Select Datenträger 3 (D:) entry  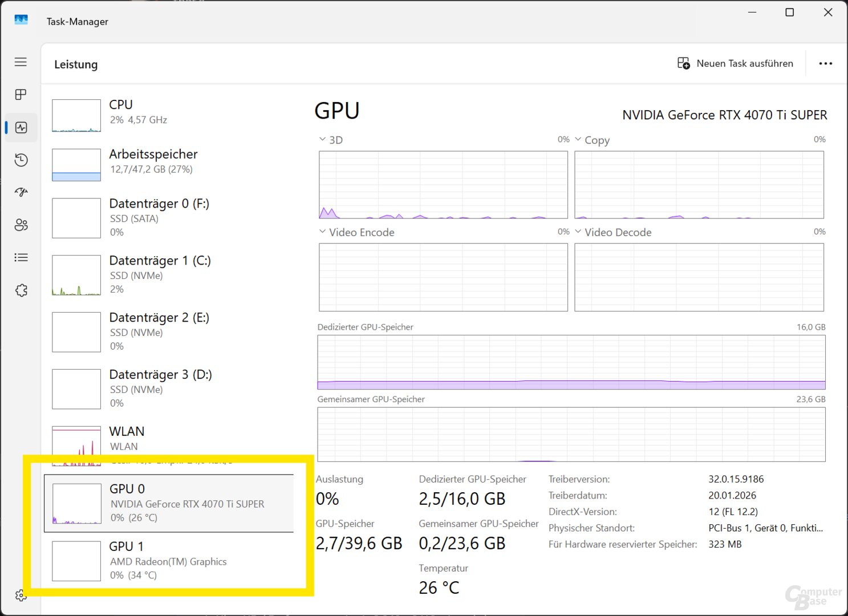point(169,388)
